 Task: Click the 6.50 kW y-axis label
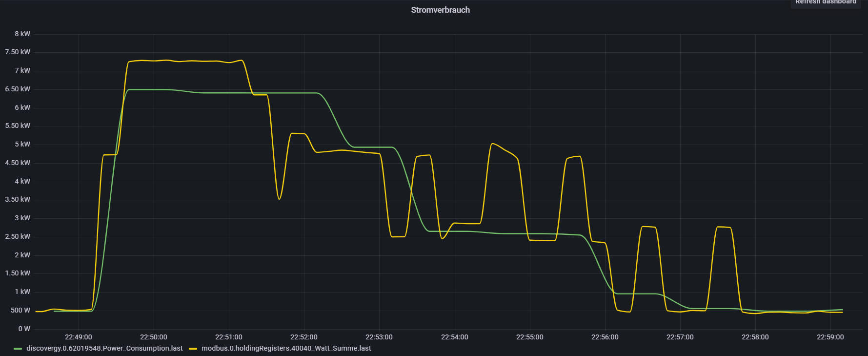pos(18,89)
